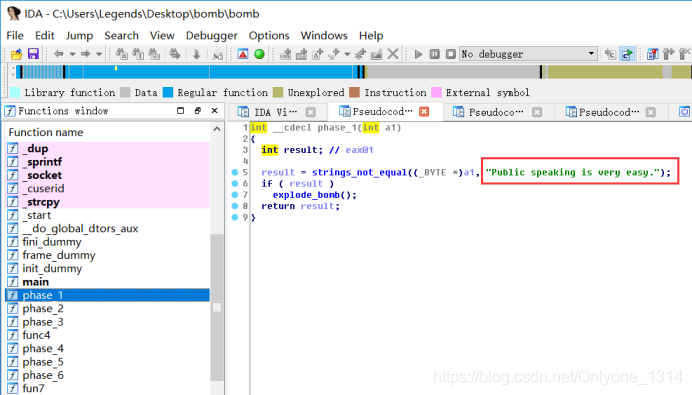Select phase_2 function row
The width and height of the screenshot is (692, 395).
[108, 308]
